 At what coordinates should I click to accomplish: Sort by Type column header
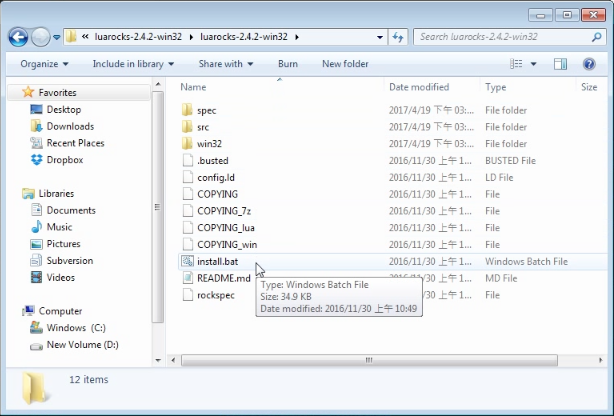coord(495,87)
